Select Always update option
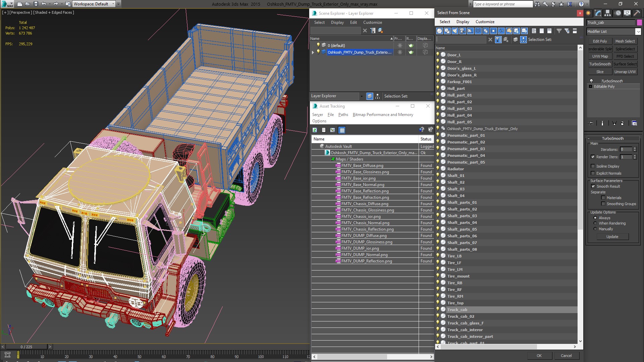This screenshot has height=362, width=644. [595, 218]
